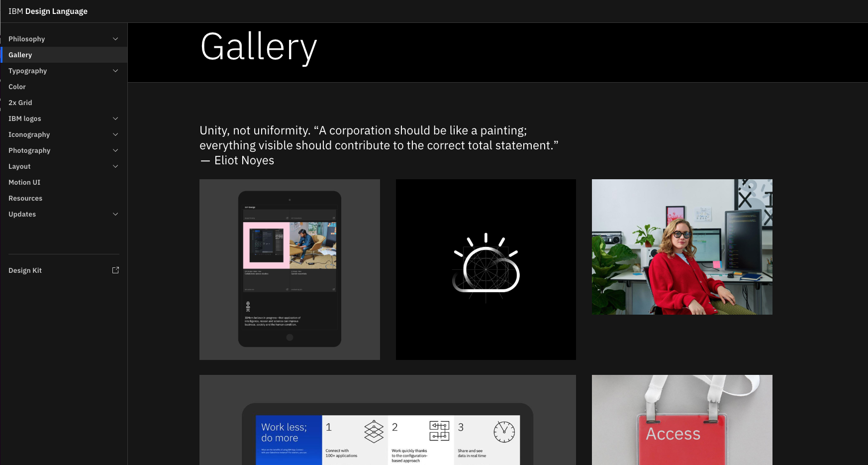Viewport: 868px width, 465px height.
Task: Open the Iconography sidebar item
Action: tap(29, 134)
